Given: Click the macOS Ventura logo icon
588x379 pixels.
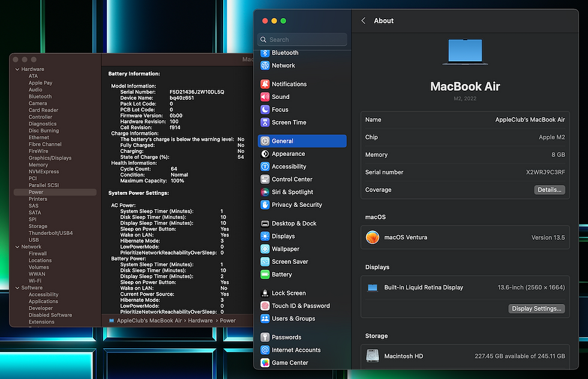Looking at the screenshot, I should point(373,237).
